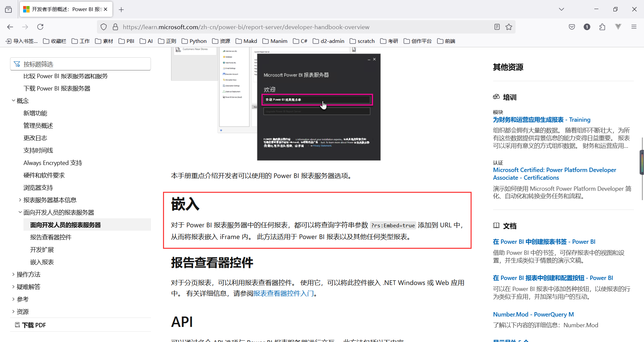Click the site security padlock icon
The width and height of the screenshot is (644, 342).
[x=115, y=27]
